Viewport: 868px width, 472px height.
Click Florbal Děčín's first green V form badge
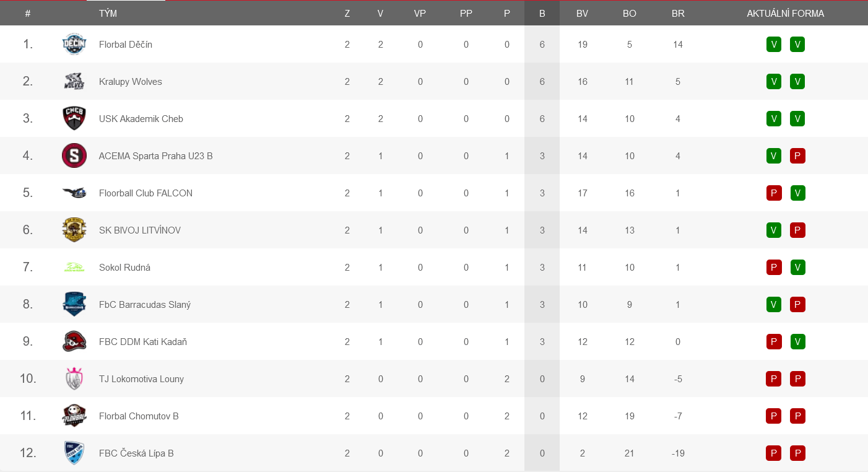pos(773,44)
